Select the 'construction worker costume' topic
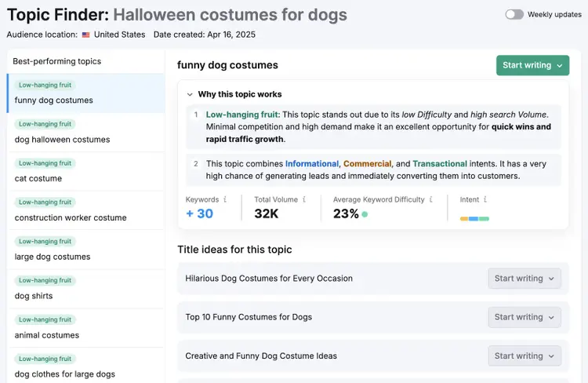Screen dimensions: 588x383 click(x=86, y=210)
